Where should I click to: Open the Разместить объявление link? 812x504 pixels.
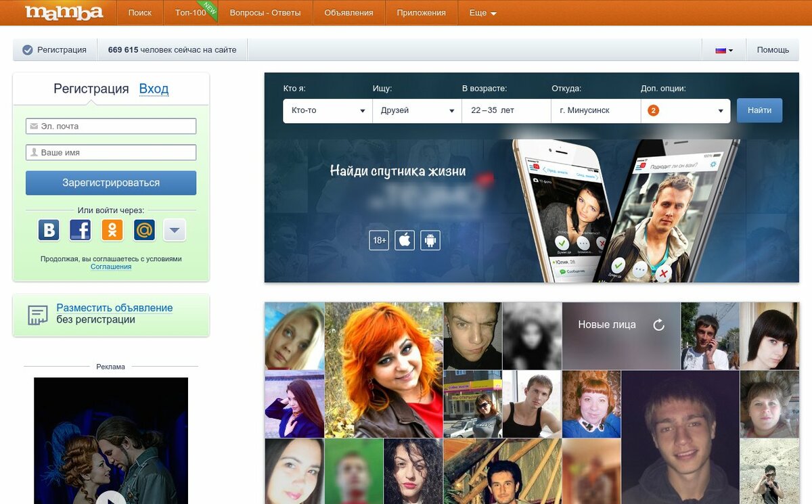pos(114,308)
